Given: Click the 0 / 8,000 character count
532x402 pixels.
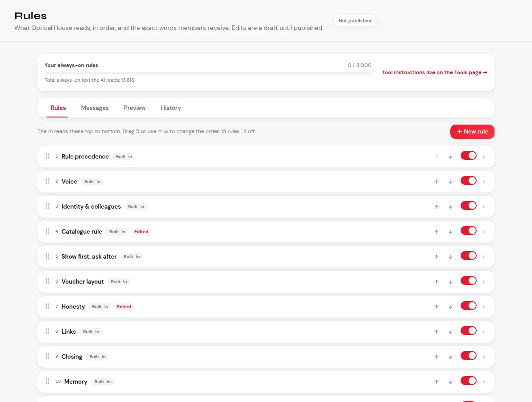Looking at the screenshot, I should tap(359, 65).
